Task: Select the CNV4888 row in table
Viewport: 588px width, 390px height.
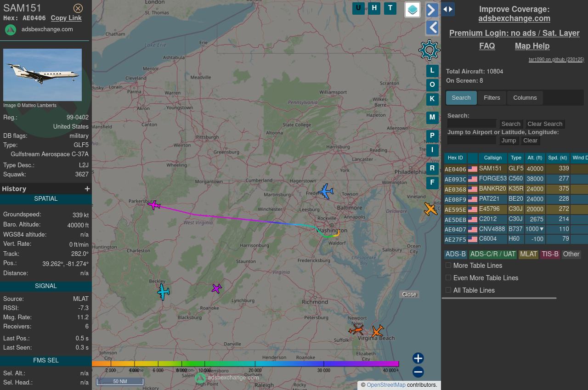Action: click(516, 229)
